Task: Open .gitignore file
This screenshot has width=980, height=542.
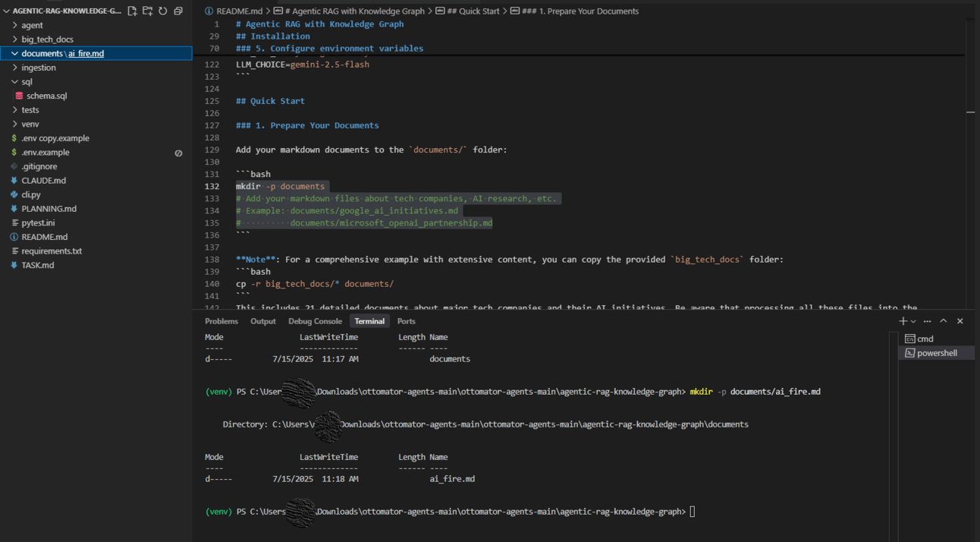Action: coord(39,166)
